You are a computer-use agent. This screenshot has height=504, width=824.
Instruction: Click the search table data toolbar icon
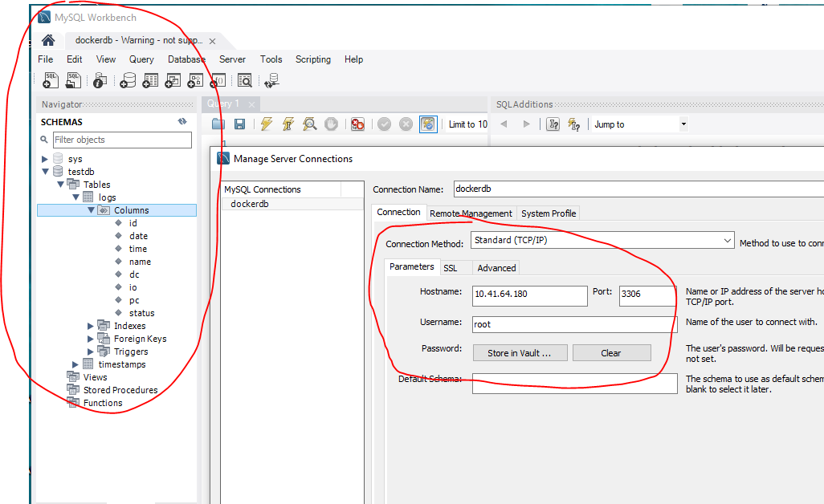pyautogui.click(x=245, y=80)
